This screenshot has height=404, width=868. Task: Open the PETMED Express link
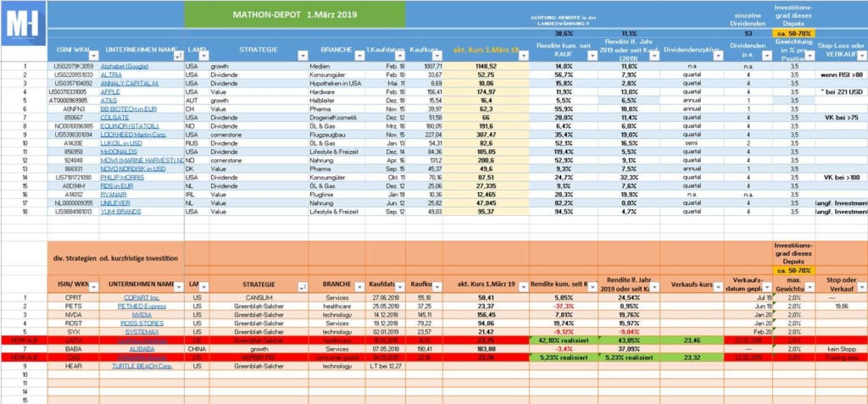[142, 306]
